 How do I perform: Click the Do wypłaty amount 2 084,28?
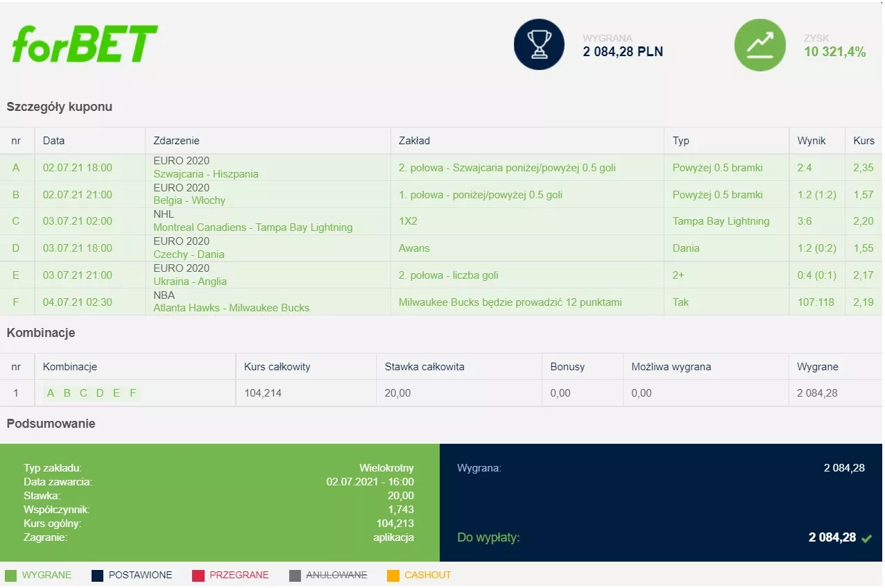pos(832,537)
